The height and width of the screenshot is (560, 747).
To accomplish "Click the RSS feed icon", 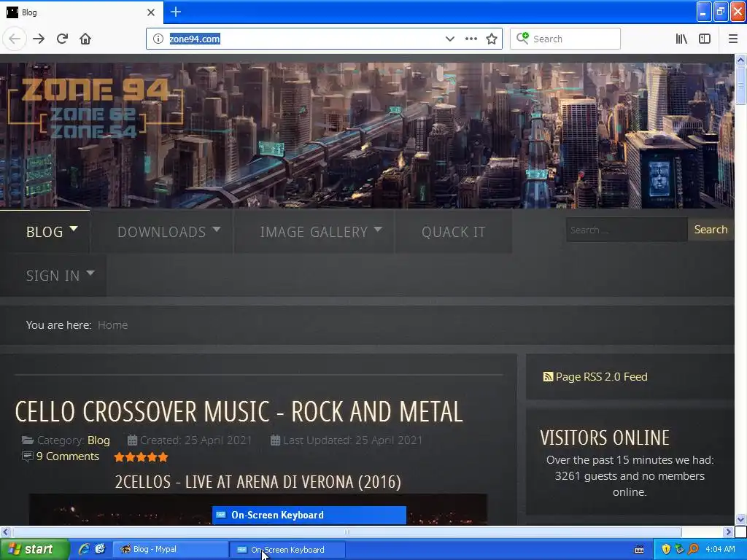I will [x=548, y=377].
